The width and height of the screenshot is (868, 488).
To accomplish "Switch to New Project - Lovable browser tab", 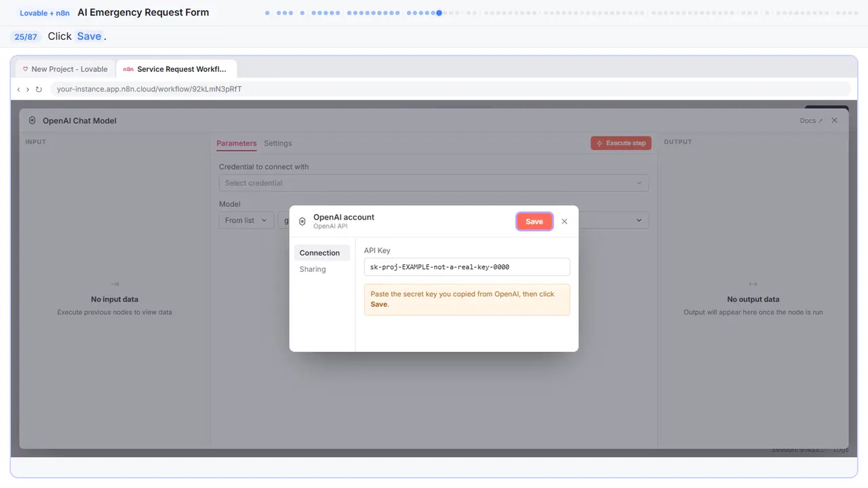I will (x=65, y=69).
